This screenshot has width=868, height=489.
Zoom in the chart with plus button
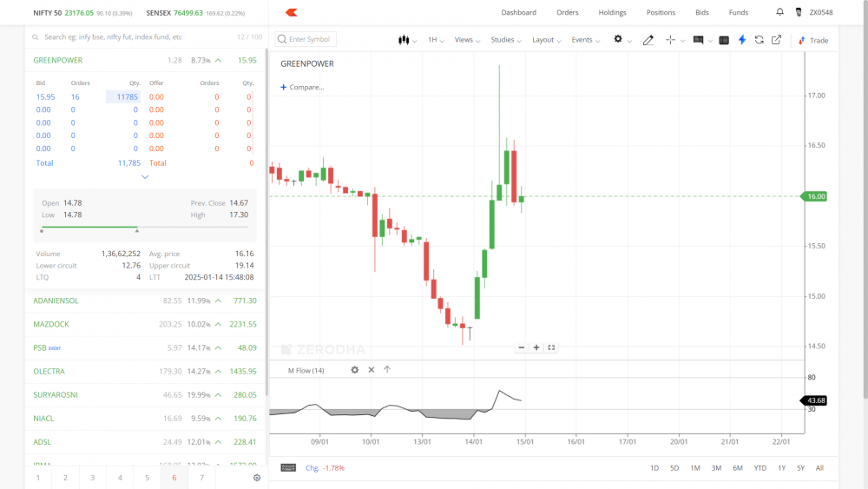point(536,347)
